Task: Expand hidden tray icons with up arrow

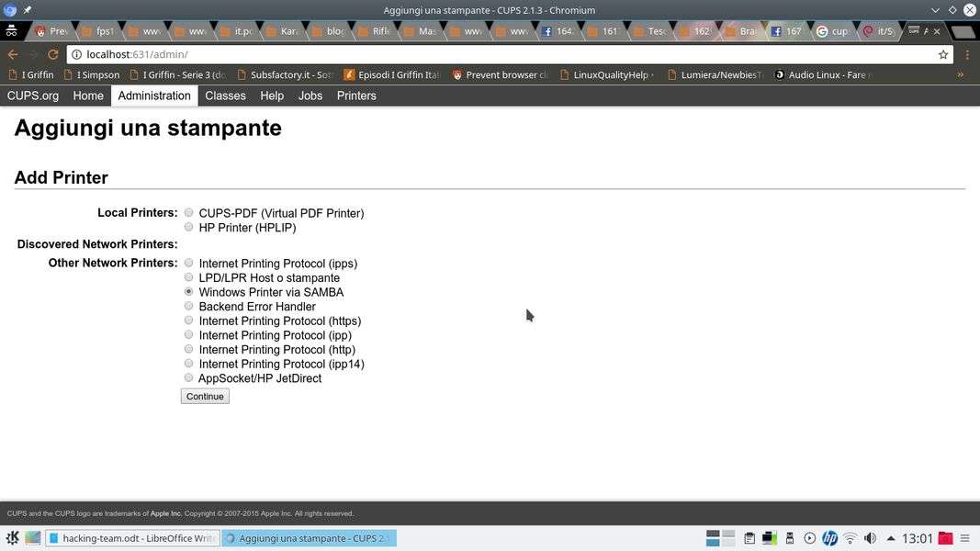Action: [x=891, y=538]
